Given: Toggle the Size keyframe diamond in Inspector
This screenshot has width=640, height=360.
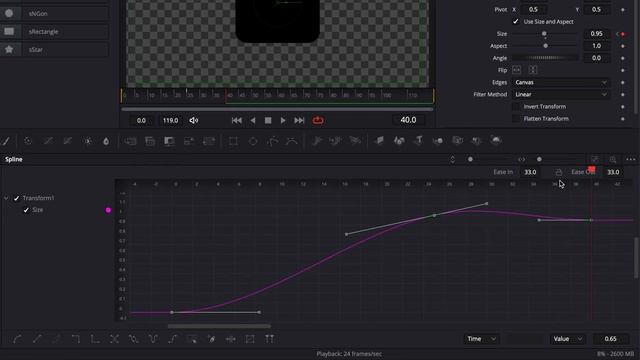Looking at the screenshot, I should [623, 34].
